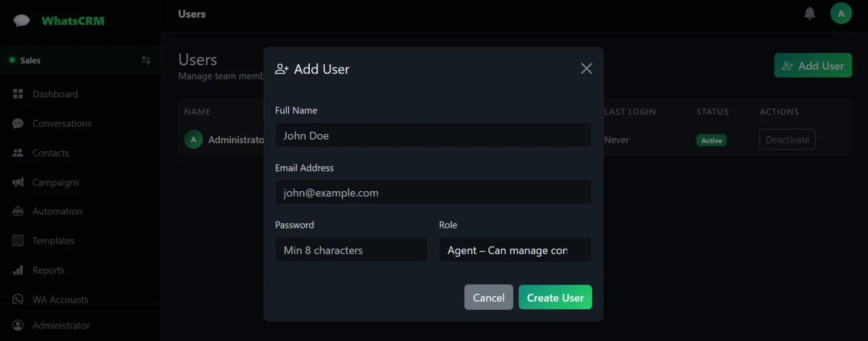Click the NAME column header
This screenshot has width=868, height=341.
click(197, 111)
